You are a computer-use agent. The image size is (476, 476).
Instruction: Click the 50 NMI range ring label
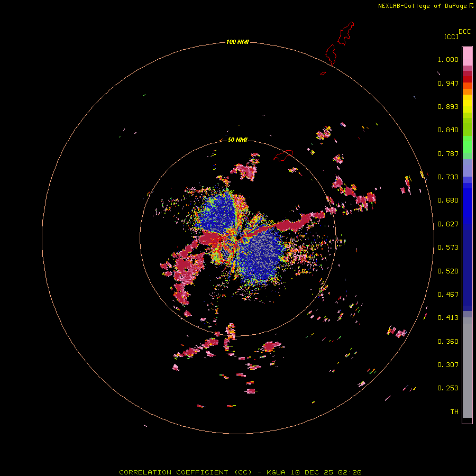[x=237, y=140]
